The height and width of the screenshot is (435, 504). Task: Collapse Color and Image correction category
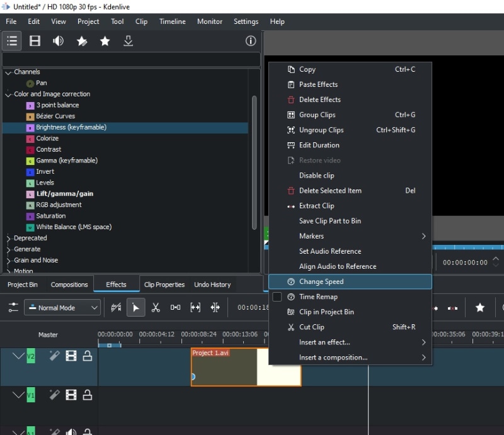(x=8, y=94)
